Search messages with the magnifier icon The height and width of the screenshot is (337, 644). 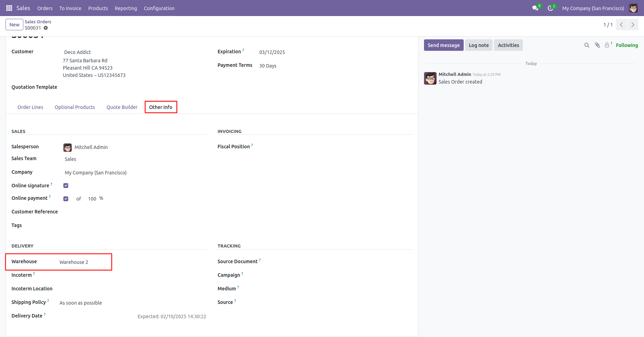587,45
